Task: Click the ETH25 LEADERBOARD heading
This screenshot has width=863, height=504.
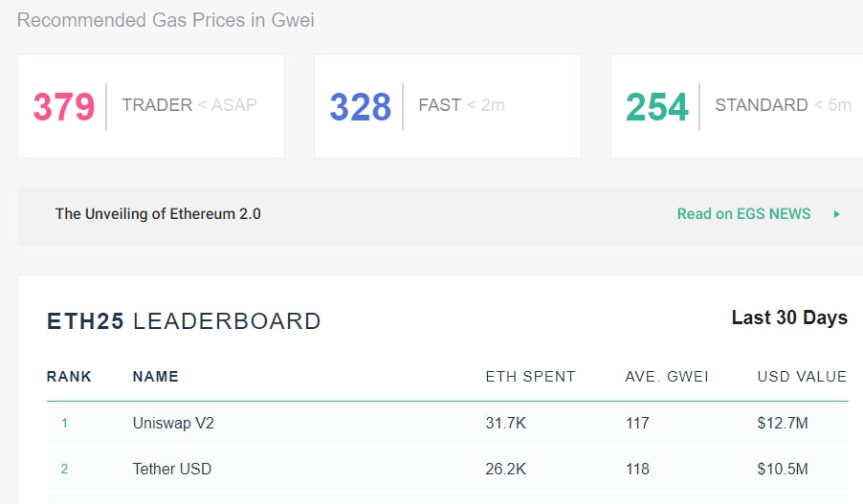Action: (x=184, y=322)
